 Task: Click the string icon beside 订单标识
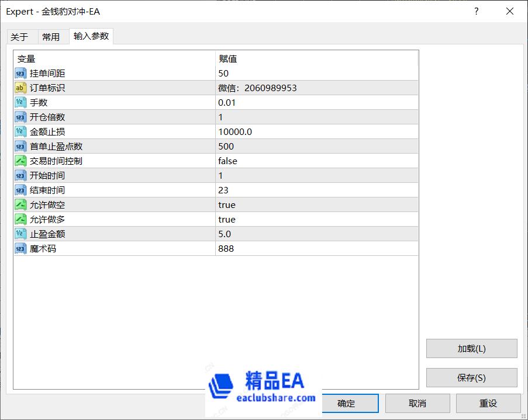point(20,88)
